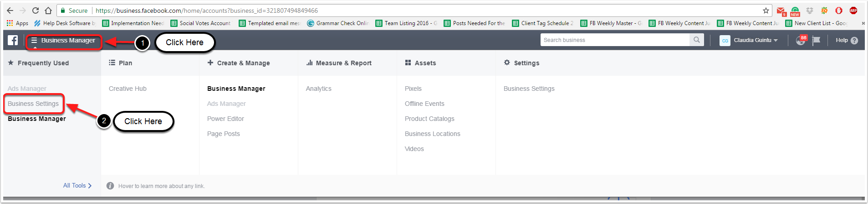Open Business Manager under Create & Manage
This screenshot has width=868, height=204.
click(x=236, y=89)
